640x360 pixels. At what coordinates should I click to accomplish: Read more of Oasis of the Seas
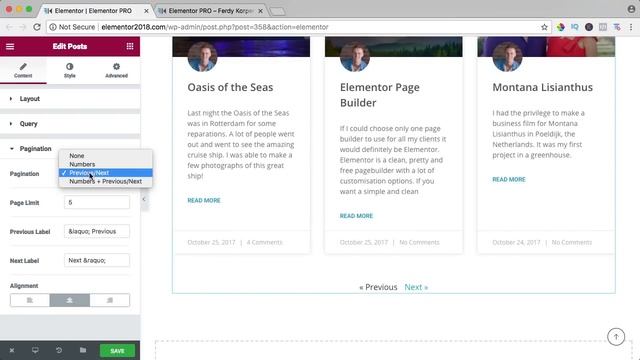point(204,200)
